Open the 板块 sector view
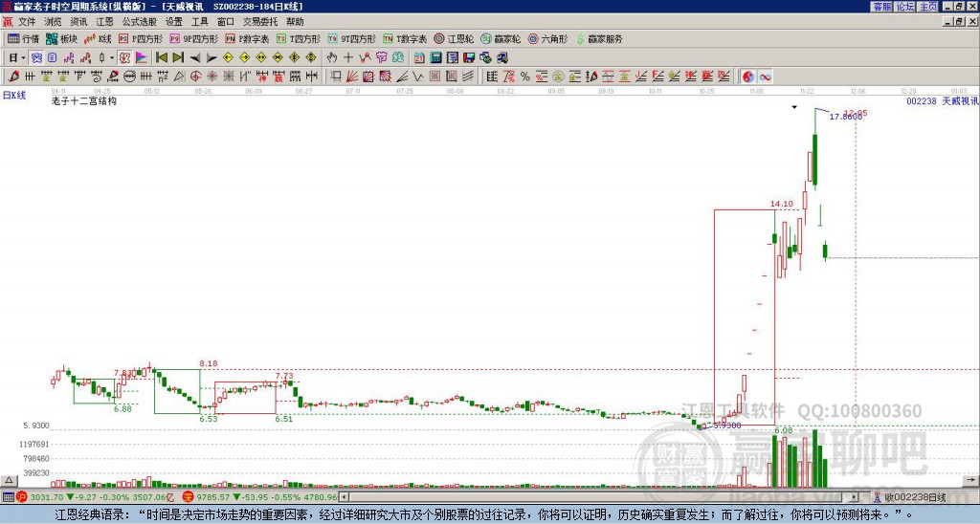Viewport: 980px width, 524px height. coord(60,39)
